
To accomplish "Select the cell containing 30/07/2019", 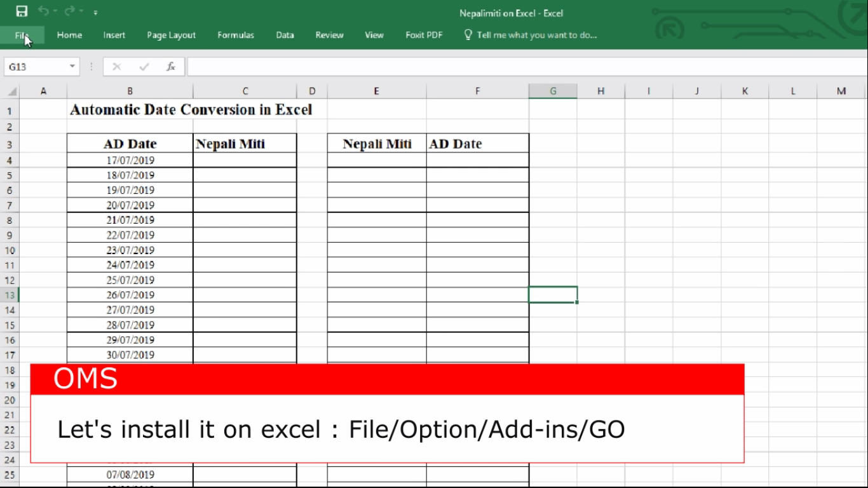I will (130, 355).
